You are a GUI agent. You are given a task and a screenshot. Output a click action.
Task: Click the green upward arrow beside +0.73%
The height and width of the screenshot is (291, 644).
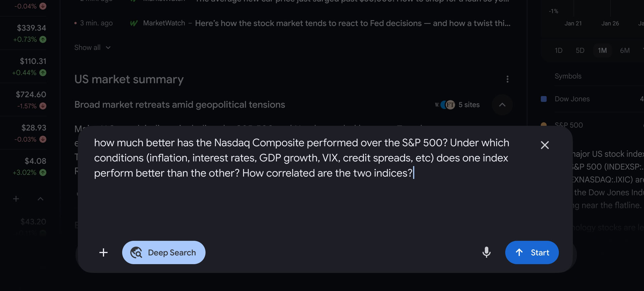(43, 39)
